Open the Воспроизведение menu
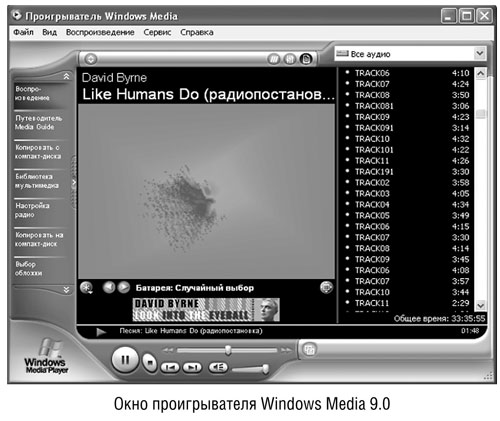Image resolution: width=500 pixels, height=421 pixels. (x=100, y=32)
